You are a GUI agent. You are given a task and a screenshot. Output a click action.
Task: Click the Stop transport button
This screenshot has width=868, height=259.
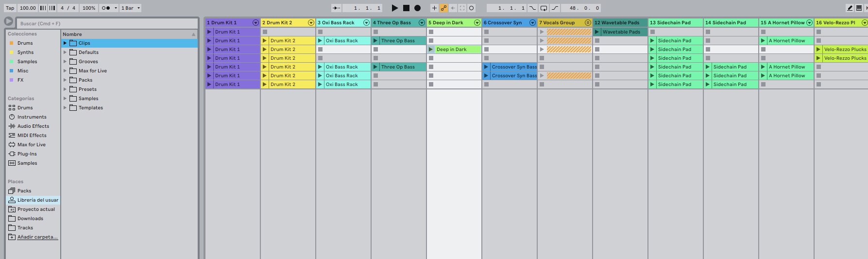406,8
